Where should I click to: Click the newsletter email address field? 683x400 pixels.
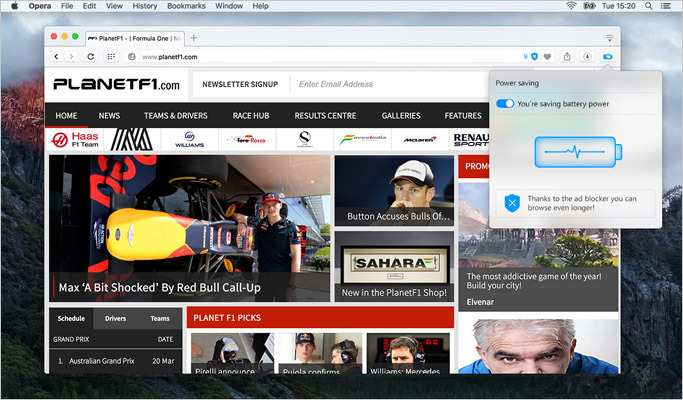(x=390, y=84)
